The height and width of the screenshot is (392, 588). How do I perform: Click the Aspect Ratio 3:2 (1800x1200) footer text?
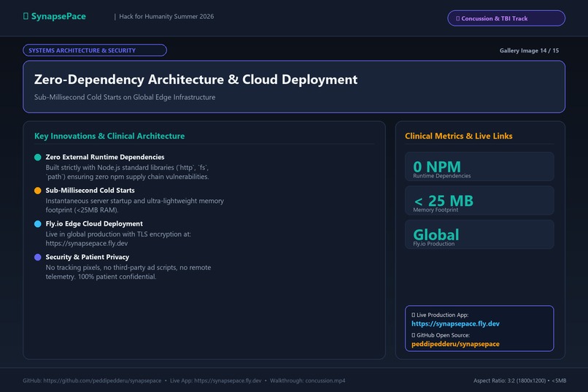510,381
